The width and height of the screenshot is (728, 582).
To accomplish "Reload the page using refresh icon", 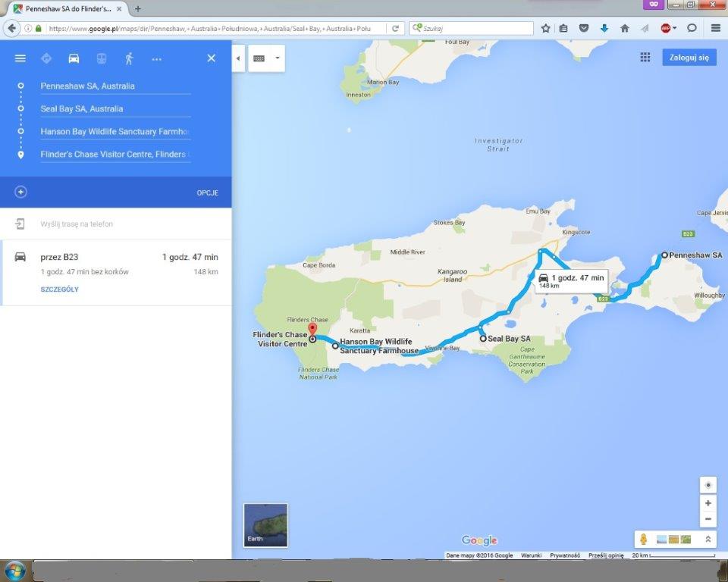I will pyautogui.click(x=395, y=28).
